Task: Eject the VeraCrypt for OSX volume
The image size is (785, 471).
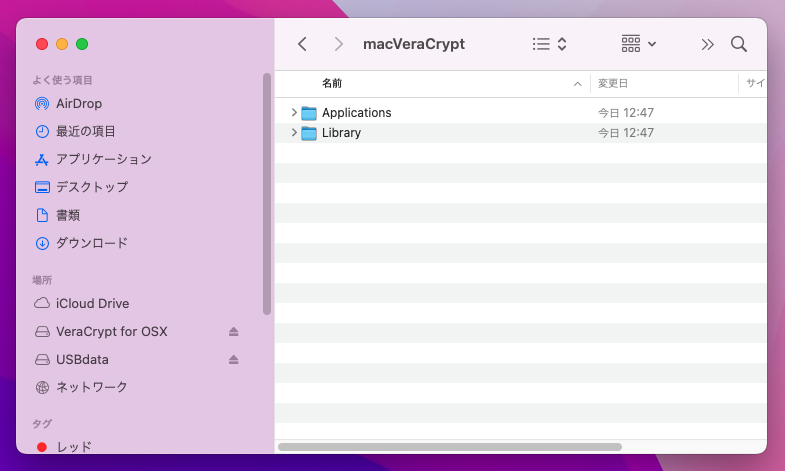Action: tap(234, 332)
